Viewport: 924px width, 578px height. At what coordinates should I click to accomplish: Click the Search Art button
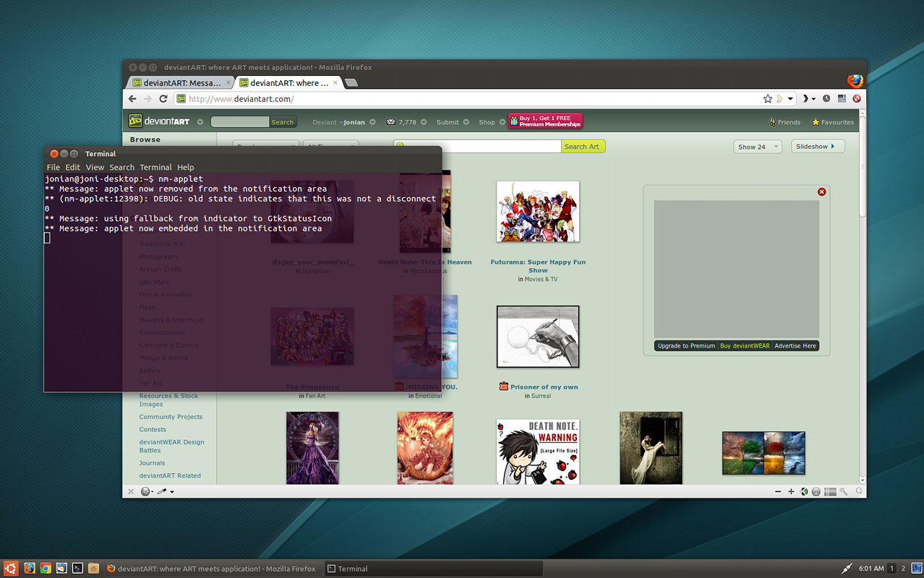(x=583, y=147)
